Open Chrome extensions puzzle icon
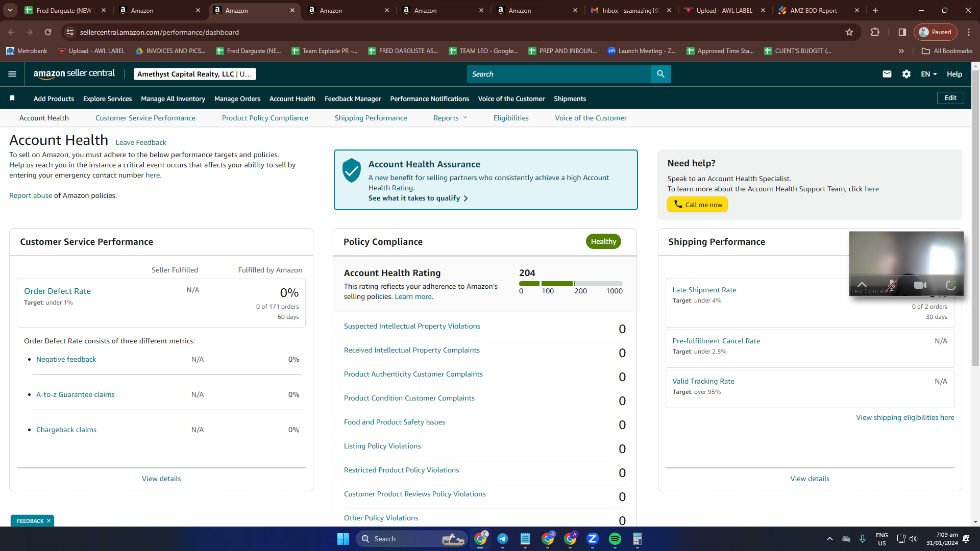Viewport: 980px width, 551px height. tap(875, 32)
